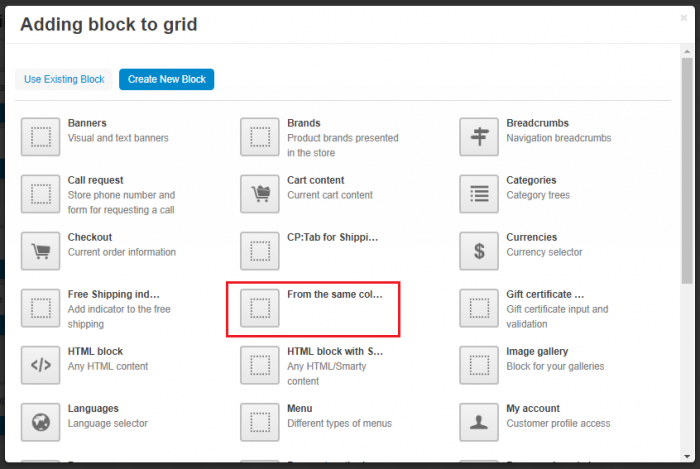Viewport: 700px width, 469px height.
Task: Click the Menu title text
Action: point(300,409)
